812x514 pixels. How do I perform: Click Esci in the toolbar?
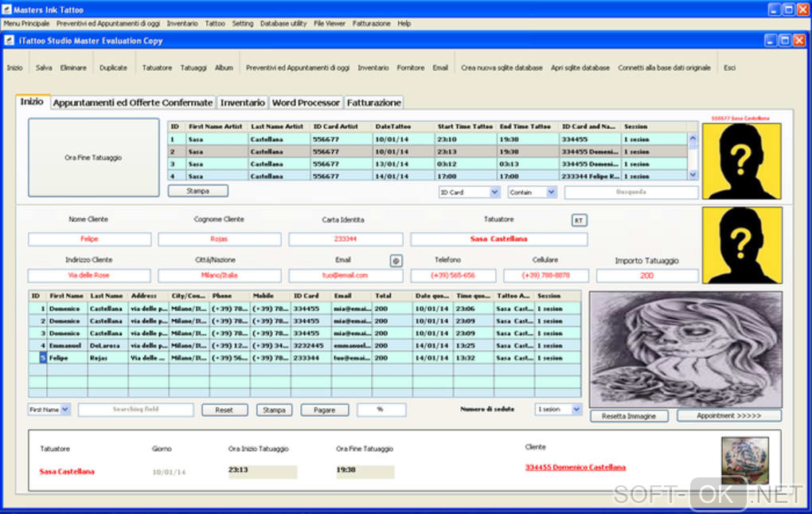729,68
